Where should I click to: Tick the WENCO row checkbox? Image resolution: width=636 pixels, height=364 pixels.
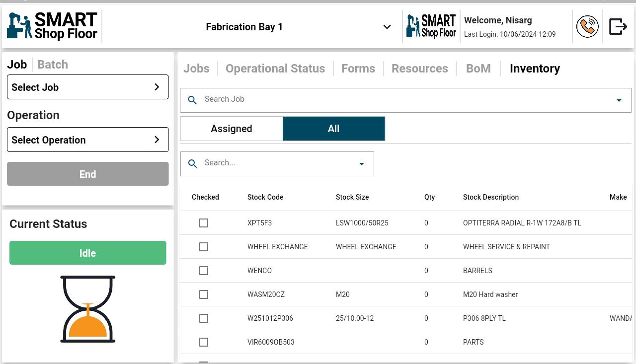[x=204, y=271]
